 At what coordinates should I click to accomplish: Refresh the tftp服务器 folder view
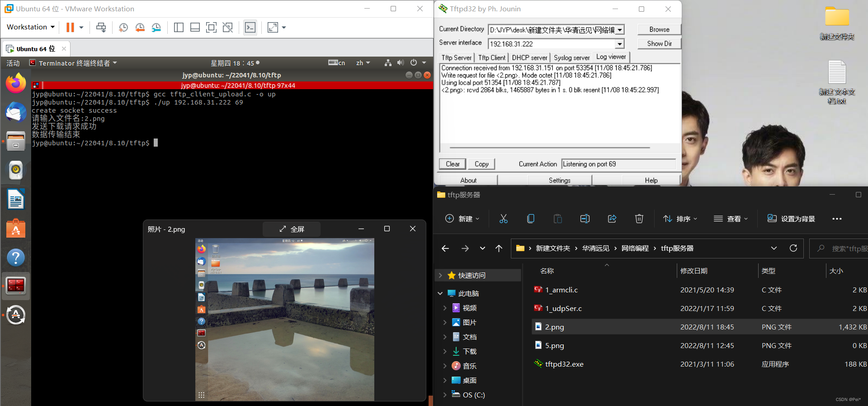(x=793, y=248)
